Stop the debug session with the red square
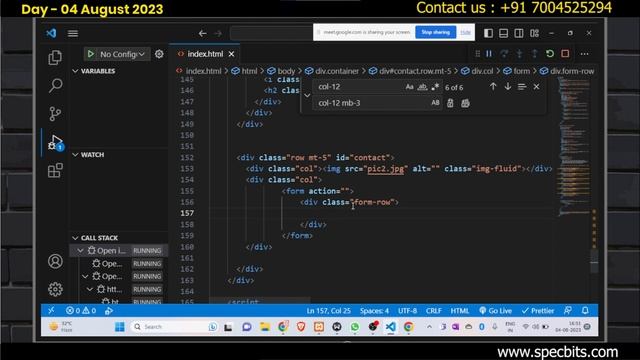640x360 pixels. click(x=565, y=53)
